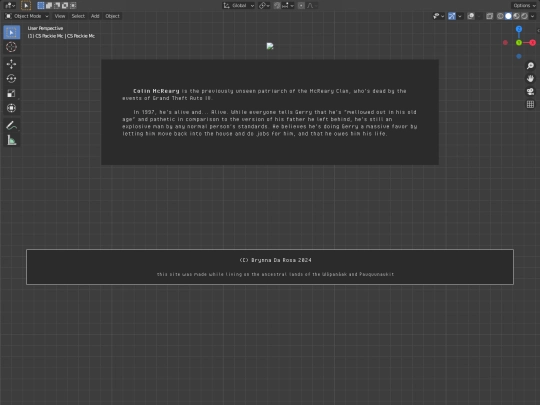Click the bold name Colin McReary
Image resolution: width=540 pixels, height=405 pixels.
[x=156, y=91]
